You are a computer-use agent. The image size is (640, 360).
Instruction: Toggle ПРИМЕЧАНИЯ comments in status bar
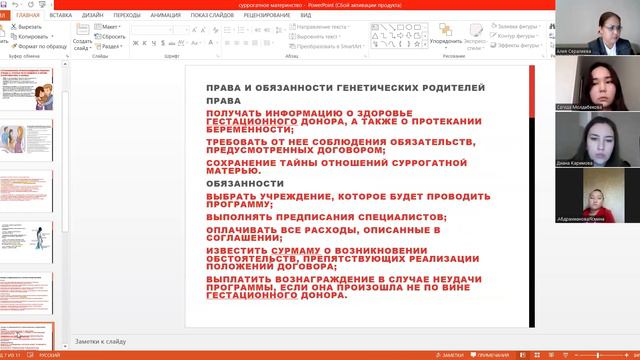(490, 355)
